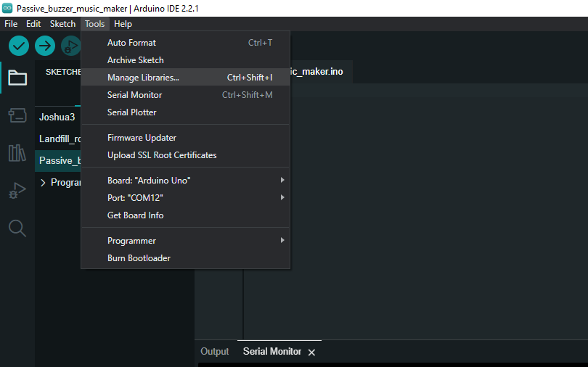Open the Edit menu
The width and height of the screenshot is (588, 367).
33,24
